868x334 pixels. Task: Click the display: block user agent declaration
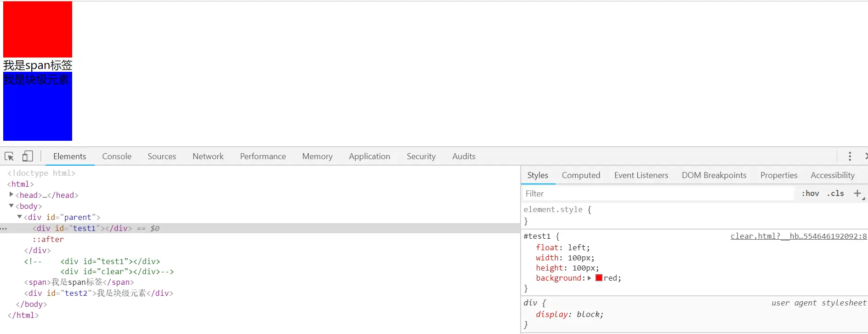[570, 314]
